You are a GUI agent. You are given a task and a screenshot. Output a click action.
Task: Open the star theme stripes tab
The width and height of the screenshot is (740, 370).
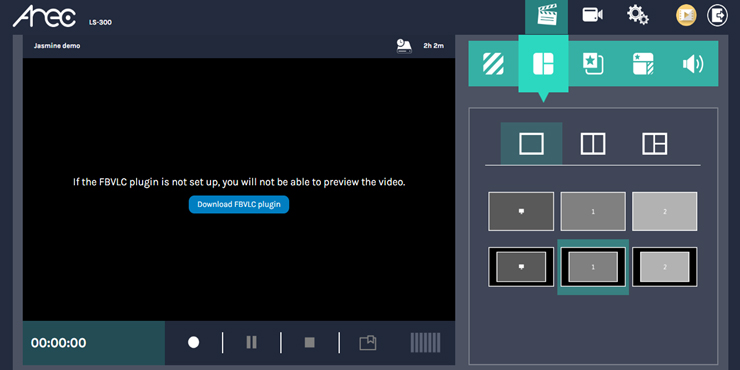pyautogui.click(x=643, y=64)
